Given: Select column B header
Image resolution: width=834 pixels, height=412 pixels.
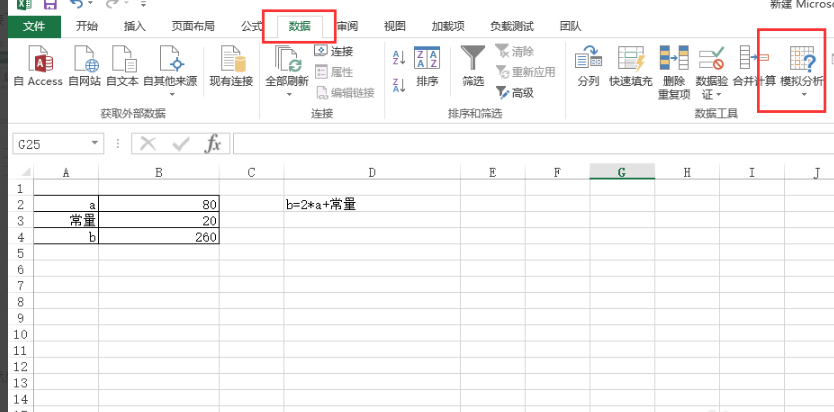Looking at the screenshot, I should pyautogui.click(x=159, y=172).
